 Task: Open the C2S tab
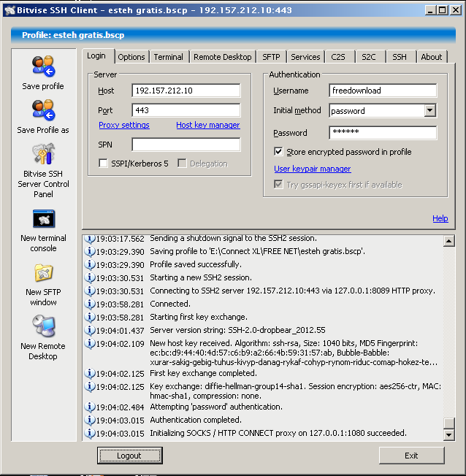click(x=338, y=57)
